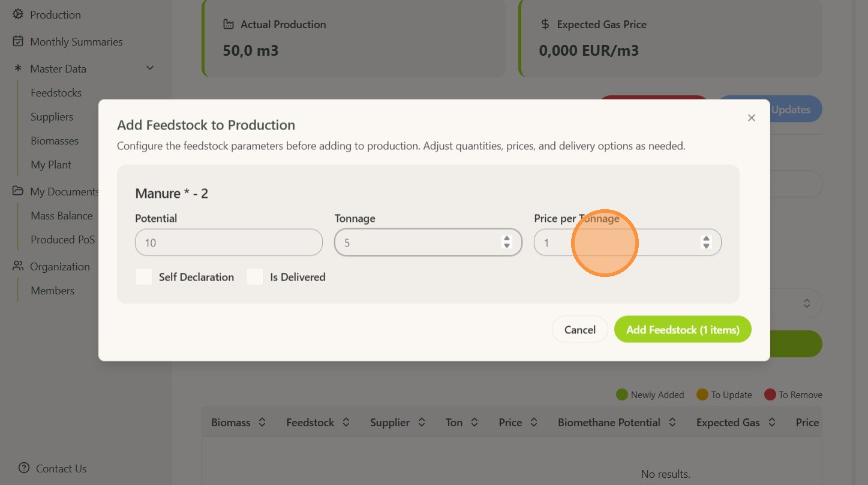Click the Monthly Summaries calendar icon

pos(18,41)
